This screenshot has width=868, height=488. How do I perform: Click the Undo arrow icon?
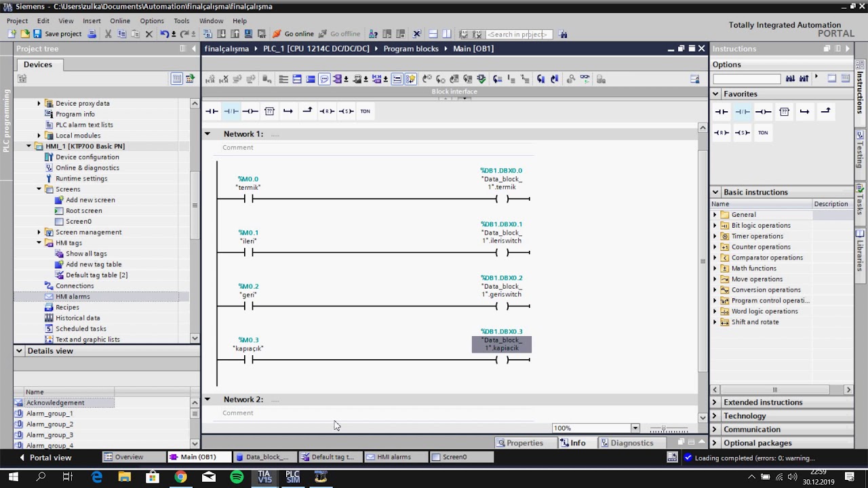(x=165, y=34)
